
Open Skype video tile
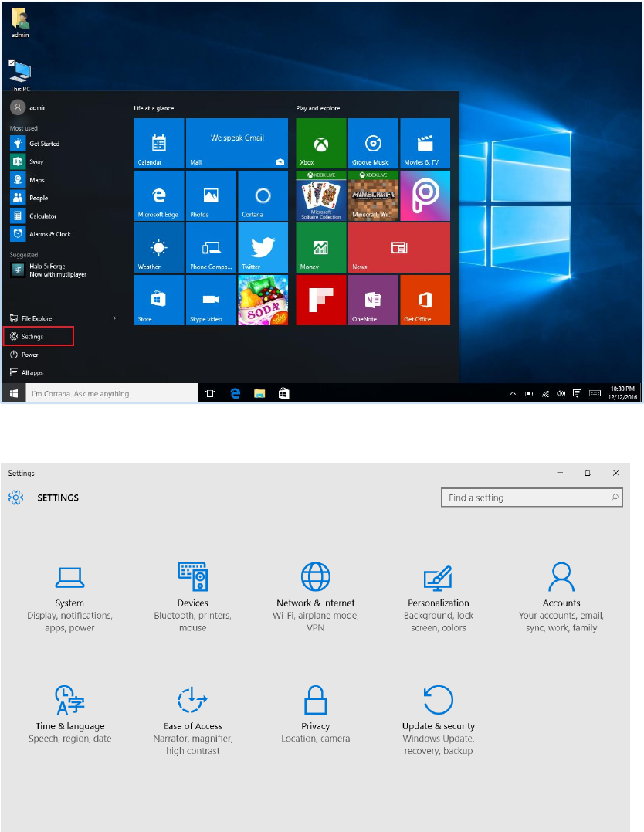[x=211, y=300]
